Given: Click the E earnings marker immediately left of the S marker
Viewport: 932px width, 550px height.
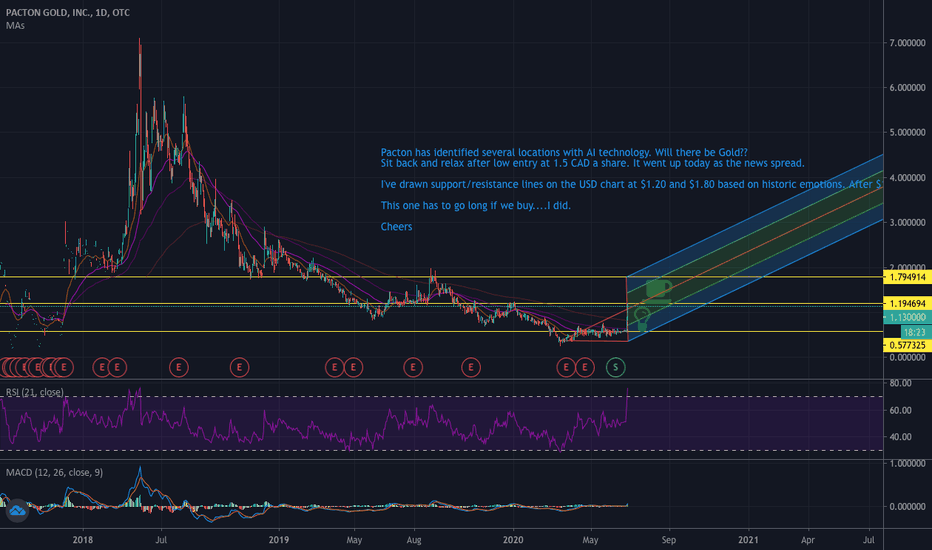Looking at the screenshot, I should (x=585, y=367).
